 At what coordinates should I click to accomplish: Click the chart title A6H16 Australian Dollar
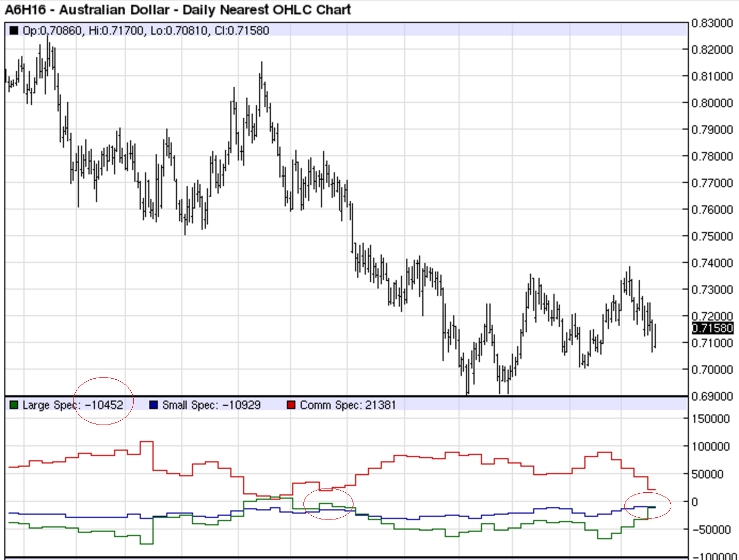(x=178, y=10)
